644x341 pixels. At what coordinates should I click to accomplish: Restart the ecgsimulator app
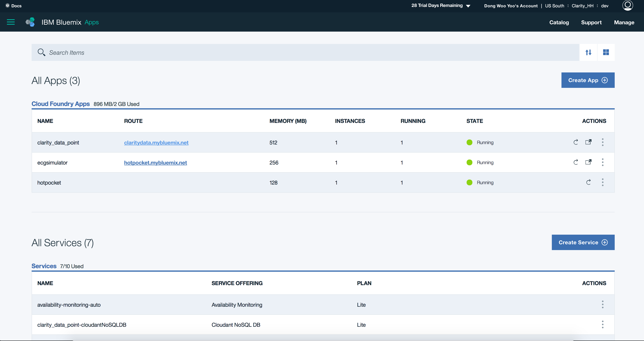[576, 162]
